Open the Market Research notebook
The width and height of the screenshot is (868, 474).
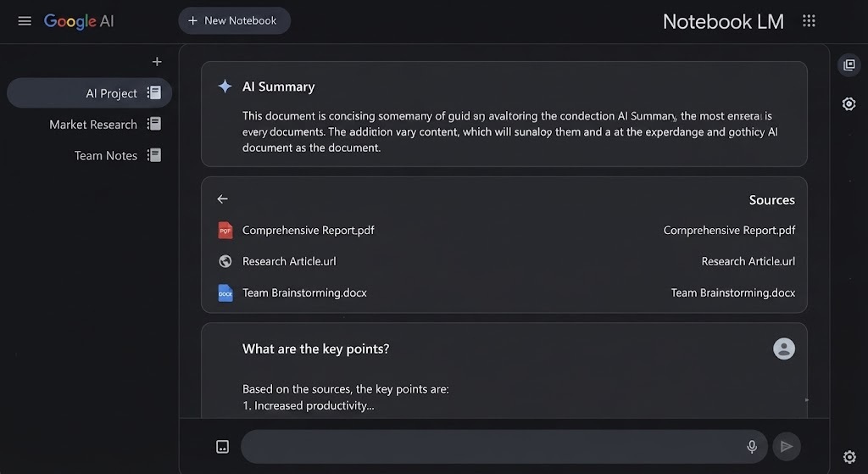104,124
